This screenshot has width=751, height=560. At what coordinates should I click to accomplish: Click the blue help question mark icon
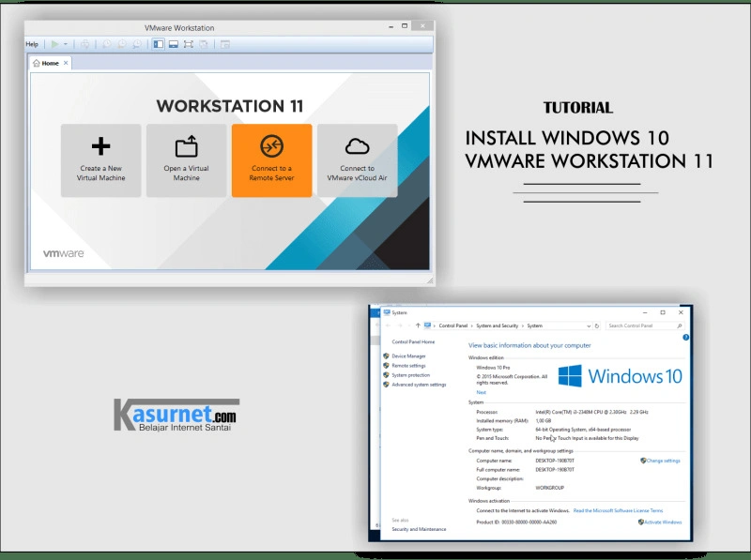pyautogui.click(x=685, y=338)
